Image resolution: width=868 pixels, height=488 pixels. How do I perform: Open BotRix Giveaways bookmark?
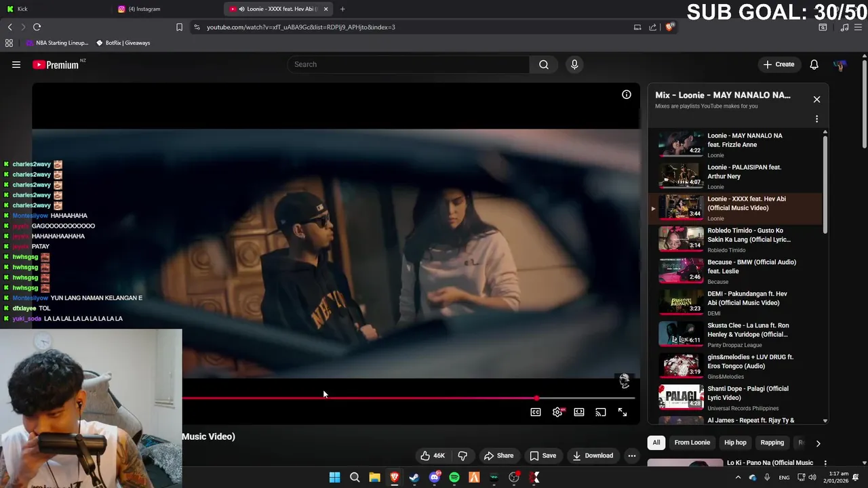coord(123,43)
